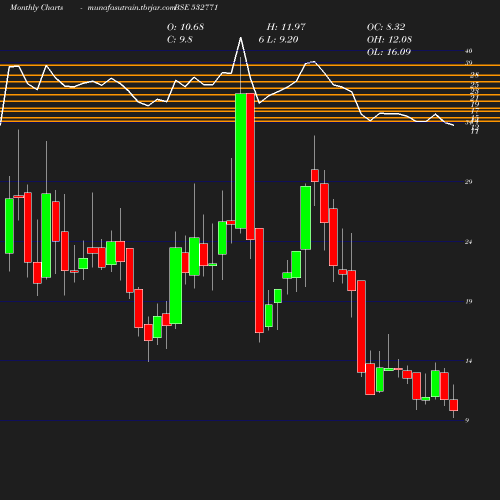Click the "OL: 16.09" reading
Viewport: 500px width, 500px height.
click(x=389, y=52)
